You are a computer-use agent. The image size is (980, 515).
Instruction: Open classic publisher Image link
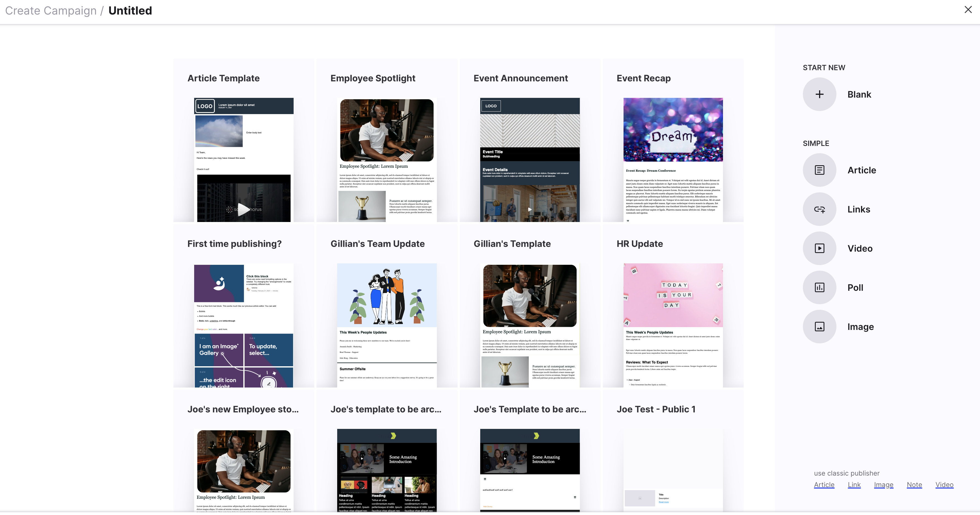[x=883, y=485]
